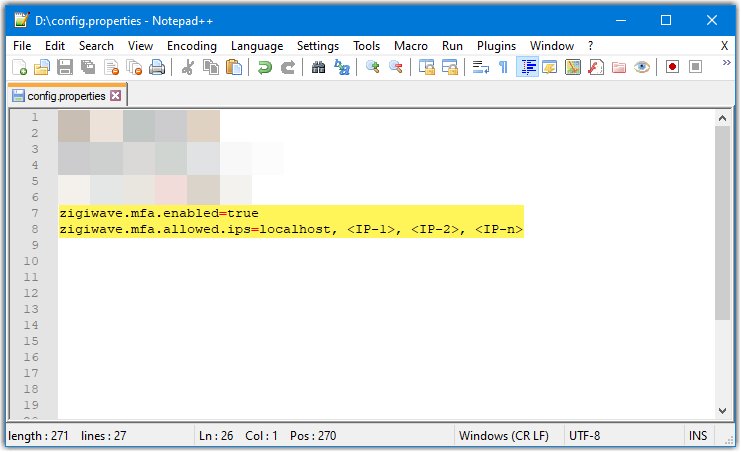
Task: Toggle the indent guide button
Action: coord(527,67)
